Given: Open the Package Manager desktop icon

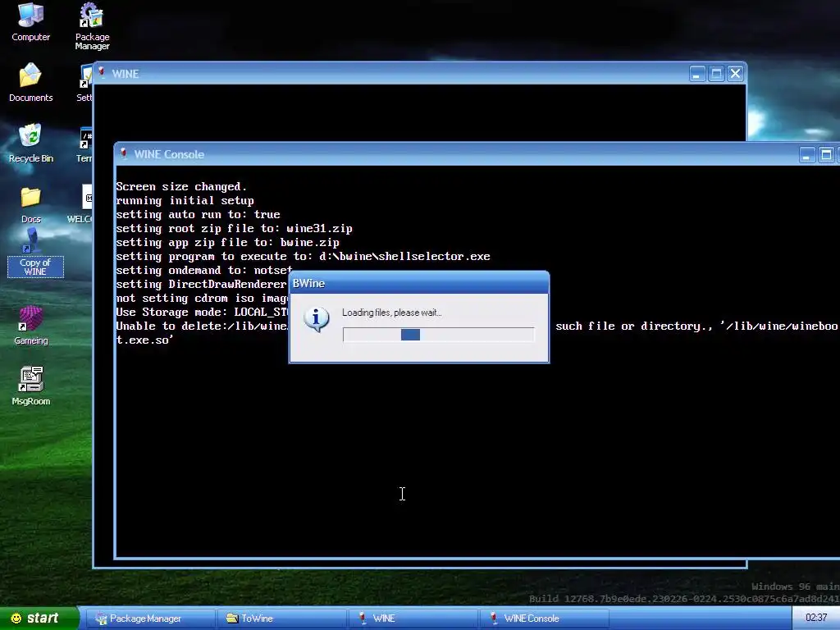Looking at the screenshot, I should [x=92, y=25].
